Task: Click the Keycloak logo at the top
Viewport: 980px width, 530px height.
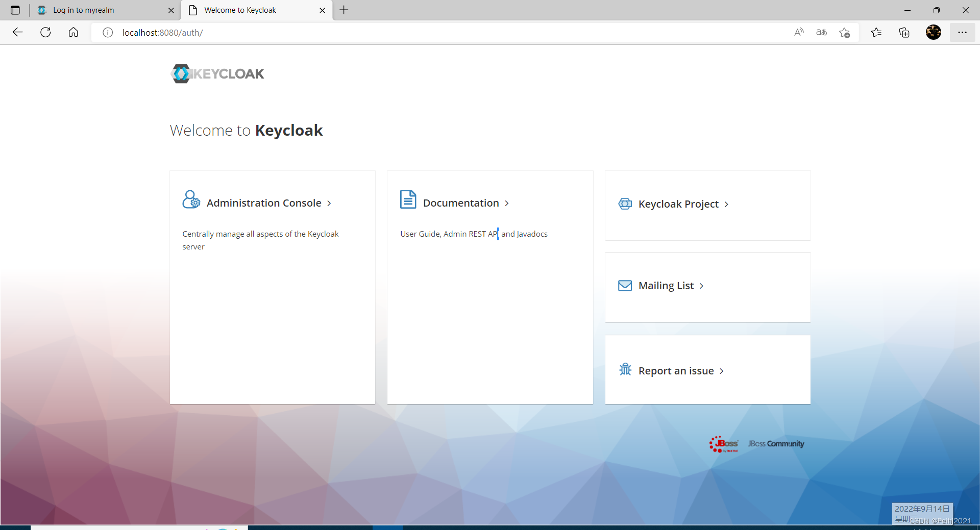Action: point(216,73)
